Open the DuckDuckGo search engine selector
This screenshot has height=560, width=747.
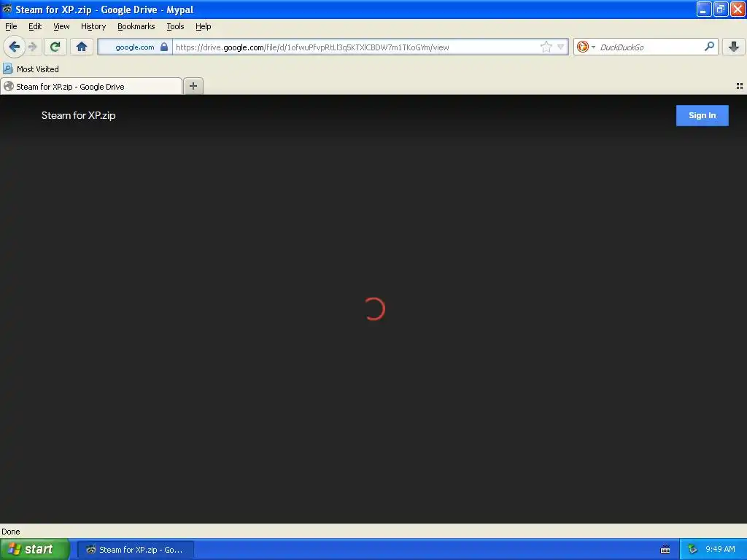[586, 47]
